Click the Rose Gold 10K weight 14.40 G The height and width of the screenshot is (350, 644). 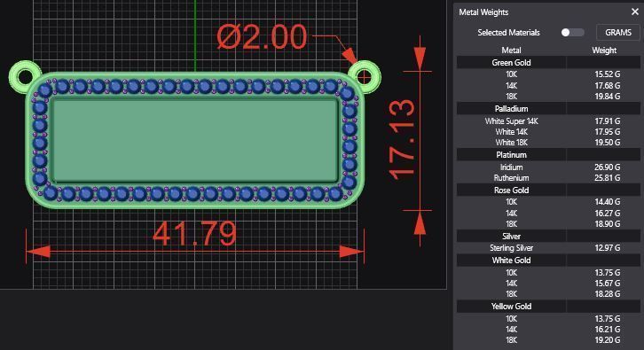click(607, 202)
